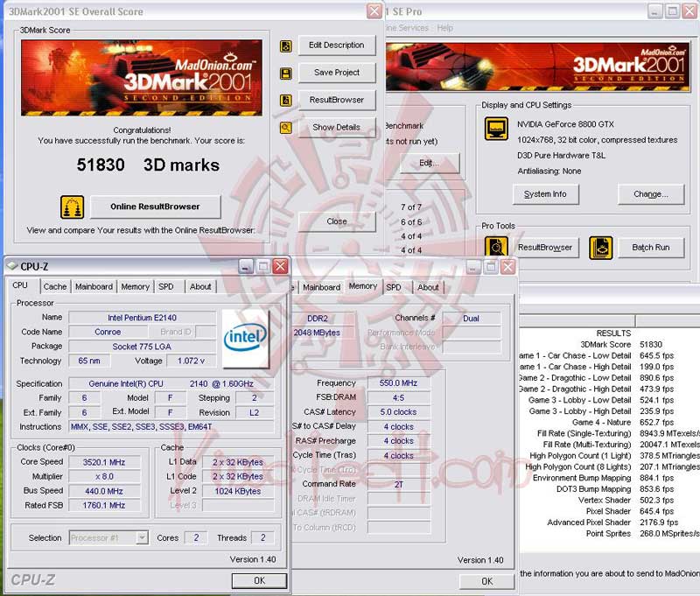
Task: Click the Save Project floppy icon
Action: pos(286,74)
